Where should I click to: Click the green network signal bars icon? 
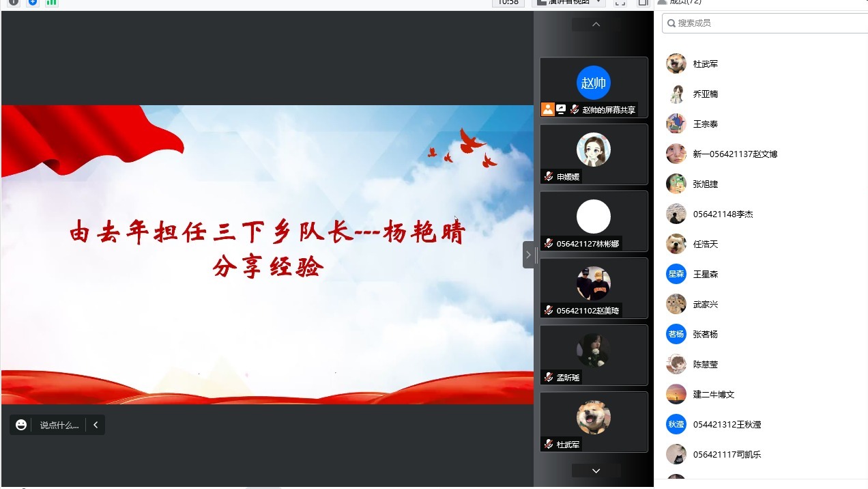coord(52,2)
